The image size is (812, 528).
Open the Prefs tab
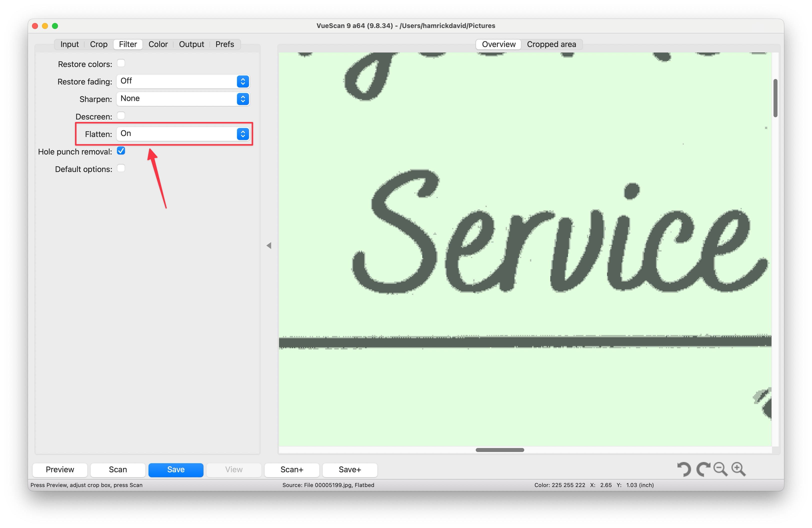pos(224,44)
